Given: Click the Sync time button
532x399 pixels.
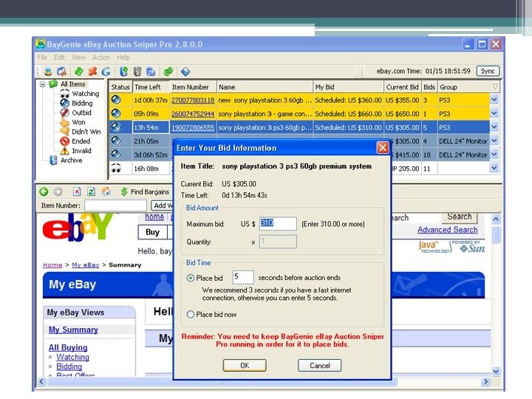Looking at the screenshot, I should pyautogui.click(x=488, y=71).
